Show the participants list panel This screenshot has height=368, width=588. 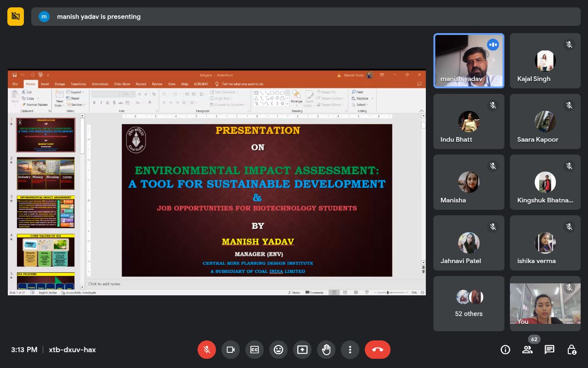click(527, 350)
